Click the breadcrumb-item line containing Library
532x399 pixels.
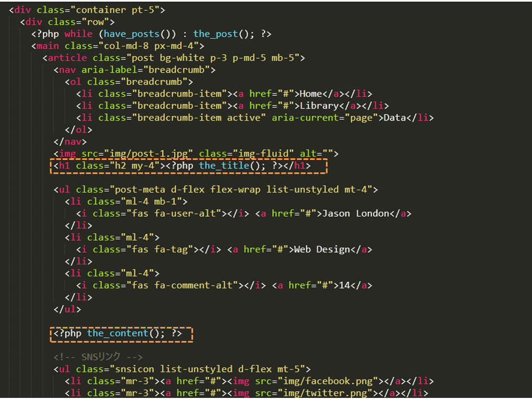point(233,106)
